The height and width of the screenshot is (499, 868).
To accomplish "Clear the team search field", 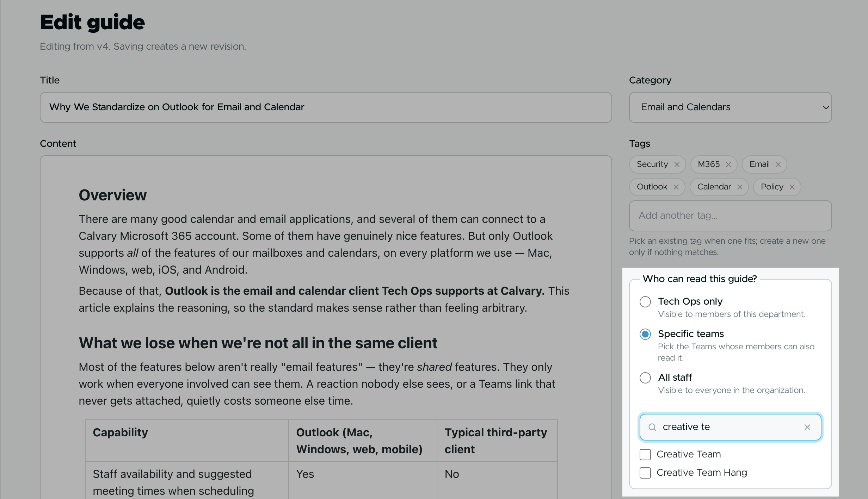I will coord(807,427).
